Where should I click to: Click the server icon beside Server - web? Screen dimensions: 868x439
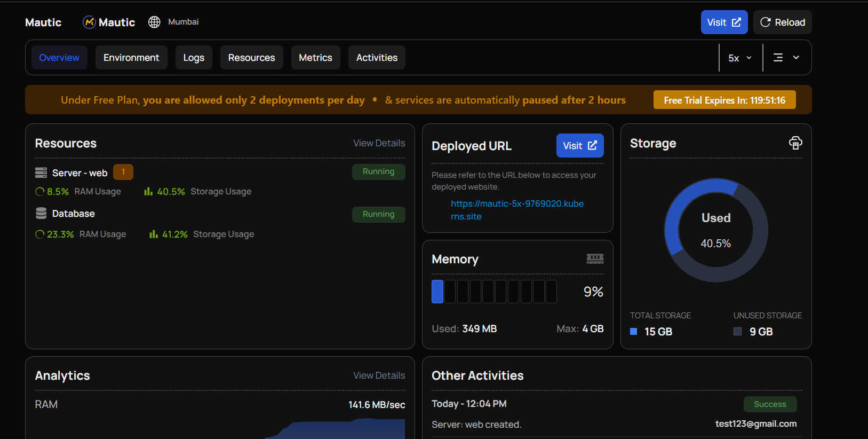41,173
